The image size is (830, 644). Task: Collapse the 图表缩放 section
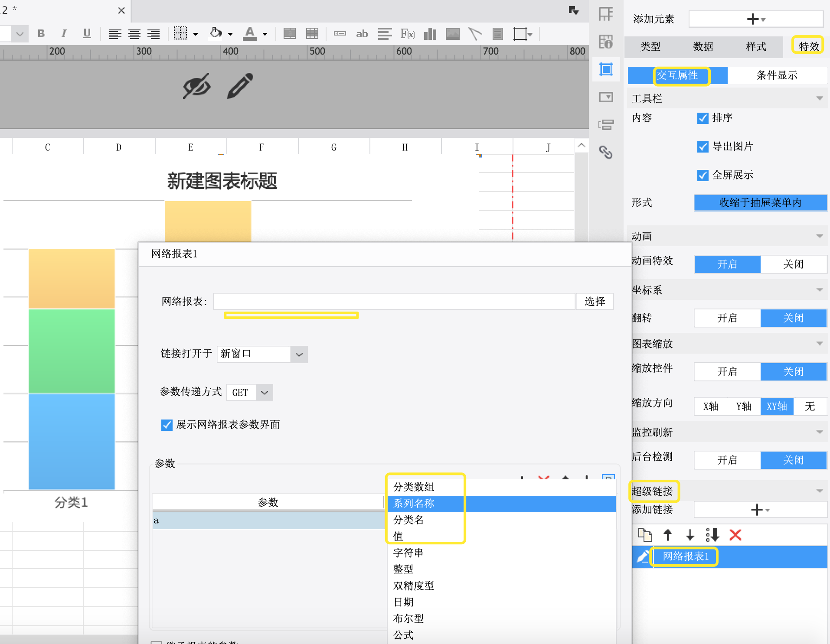point(819,344)
